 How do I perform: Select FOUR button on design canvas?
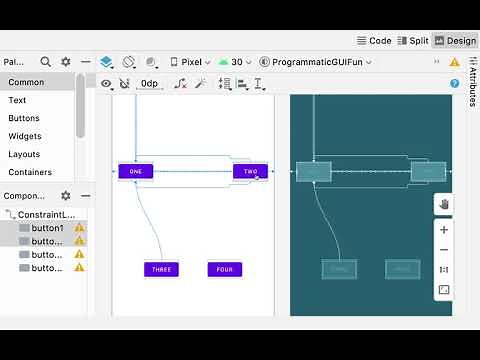(225, 269)
